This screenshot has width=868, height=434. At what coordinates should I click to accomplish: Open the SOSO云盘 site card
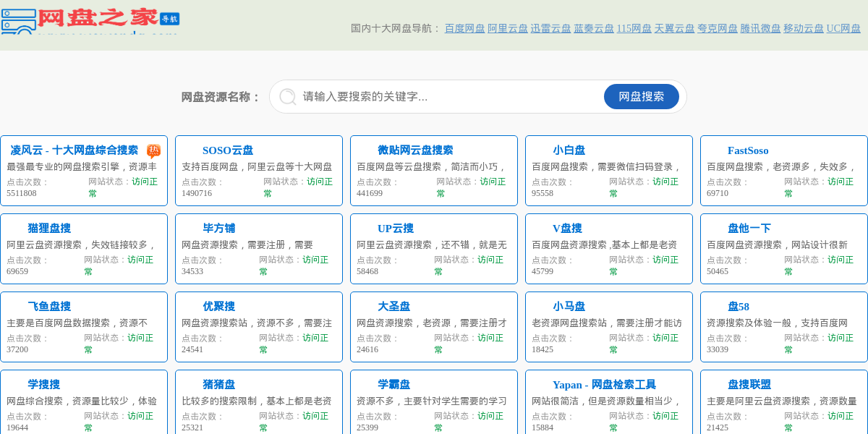pyautogui.click(x=228, y=150)
